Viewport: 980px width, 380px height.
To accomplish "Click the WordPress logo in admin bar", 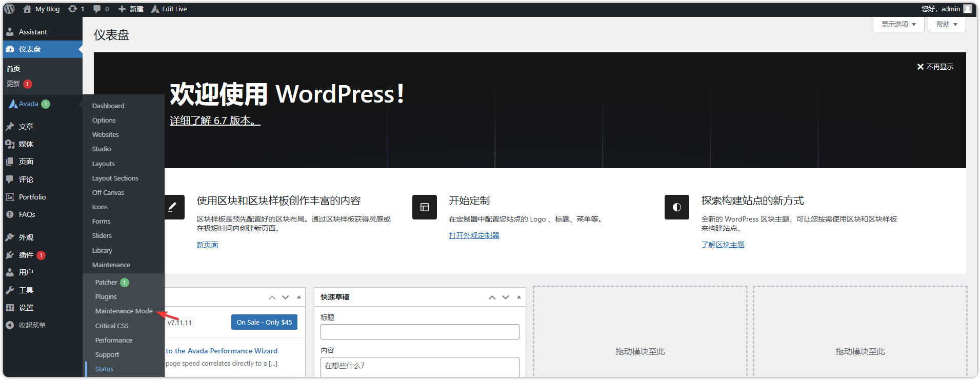I will click(9, 9).
